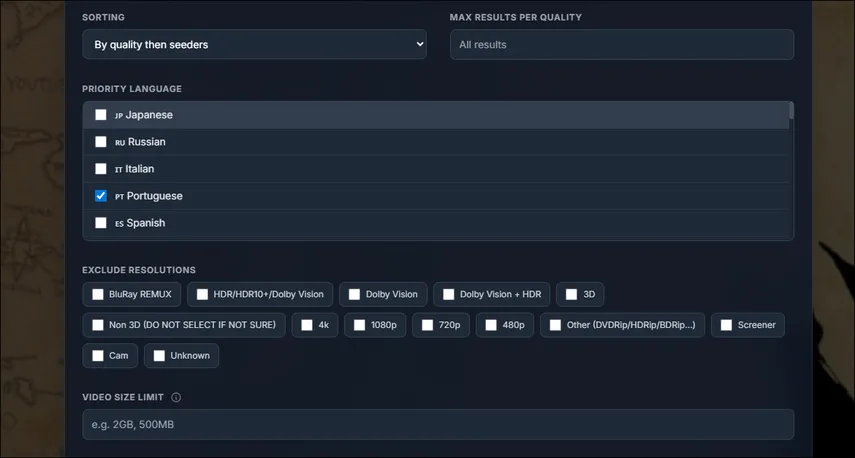Exclude Dolby Vision + HDR

tap(449, 294)
